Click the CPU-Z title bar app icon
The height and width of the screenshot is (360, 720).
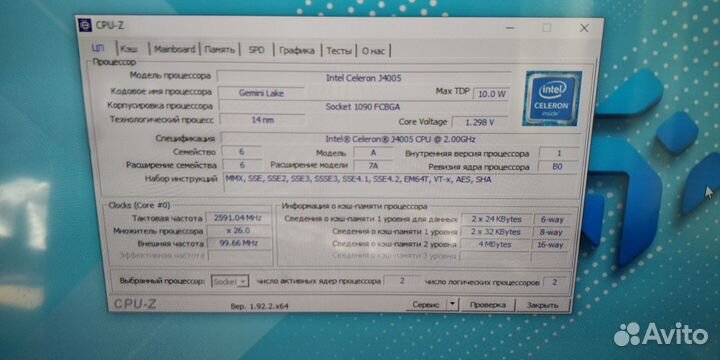(85, 25)
